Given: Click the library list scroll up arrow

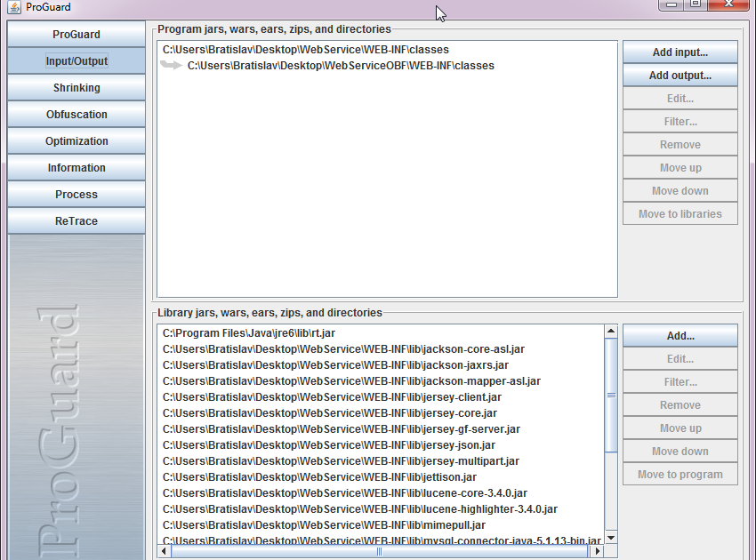Looking at the screenshot, I should [611, 331].
